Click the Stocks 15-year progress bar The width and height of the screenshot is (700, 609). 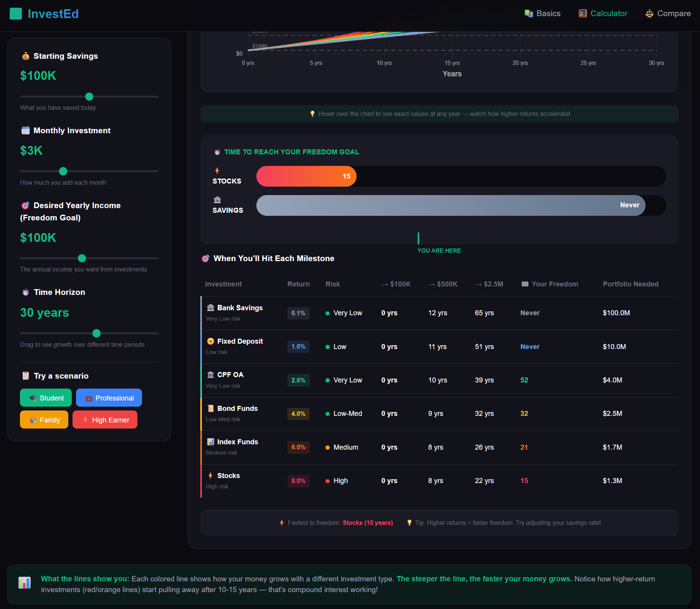[x=306, y=176]
